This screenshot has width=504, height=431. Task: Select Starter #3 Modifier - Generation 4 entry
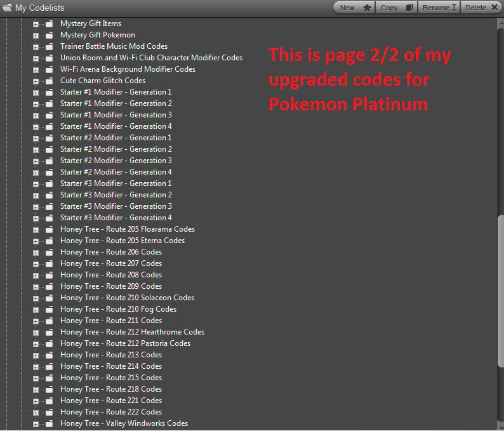point(116,218)
